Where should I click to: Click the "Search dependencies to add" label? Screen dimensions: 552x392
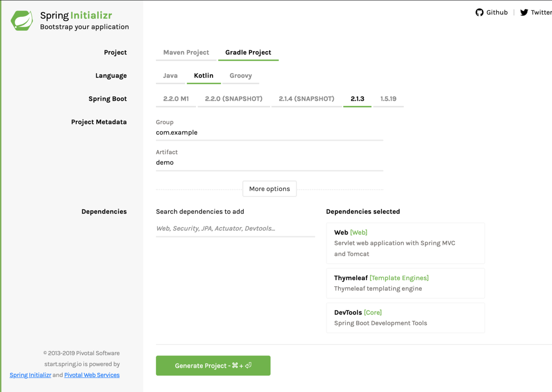pyautogui.click(x=200, y=212)
